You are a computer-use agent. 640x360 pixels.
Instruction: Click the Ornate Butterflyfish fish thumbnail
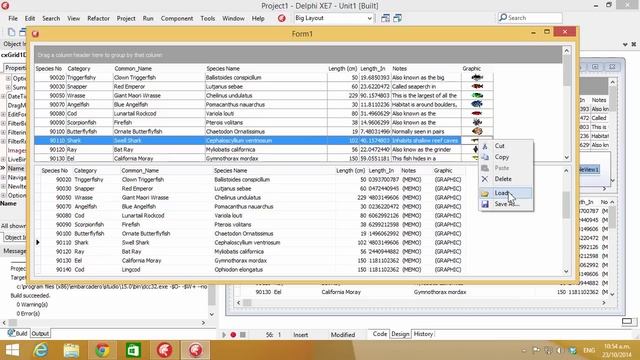tap(477, 131)
